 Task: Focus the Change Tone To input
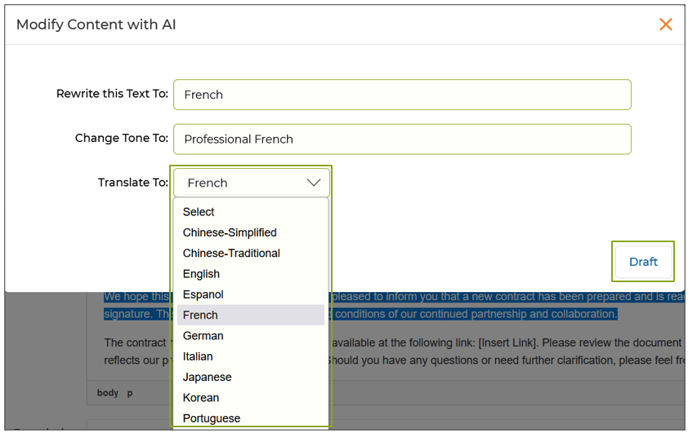[x=402, y=139]
